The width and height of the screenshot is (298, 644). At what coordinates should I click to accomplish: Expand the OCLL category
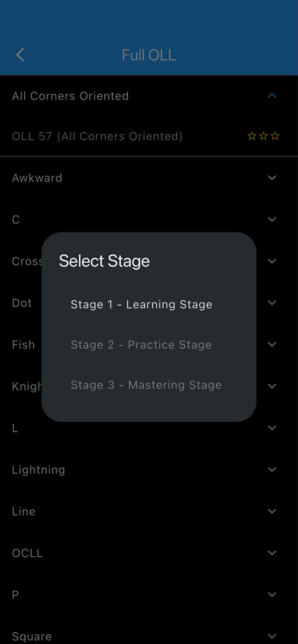272,553
